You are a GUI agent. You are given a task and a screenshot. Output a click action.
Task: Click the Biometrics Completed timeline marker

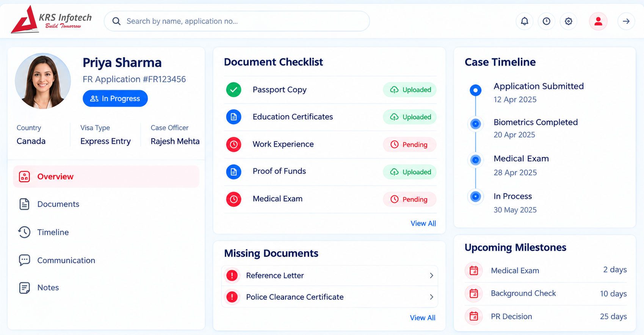[476, 124]
